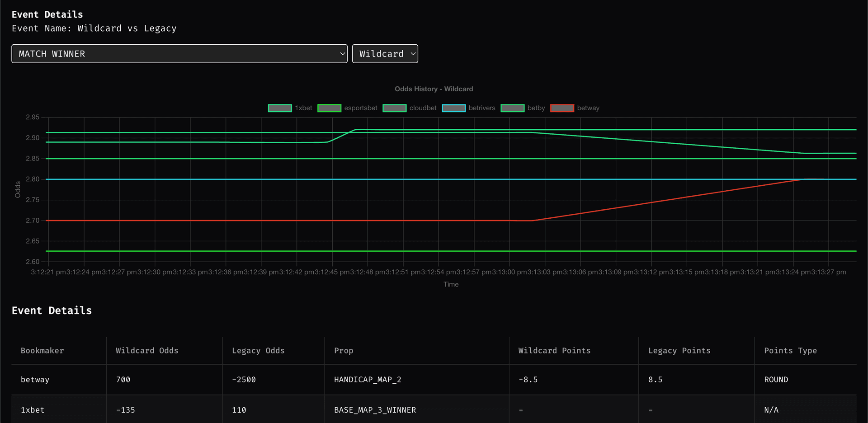Click the esportsbet legend label
Image resolution: width=868 pixels, height=423 pixels.
(361, 108)
